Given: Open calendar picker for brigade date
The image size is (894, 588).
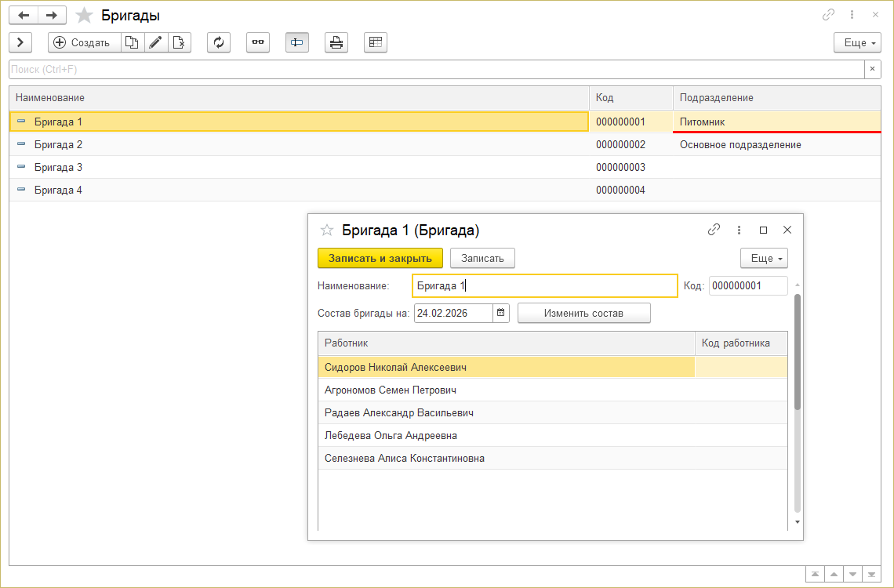Looking at the screenshot, I should [x=501, y=313].
